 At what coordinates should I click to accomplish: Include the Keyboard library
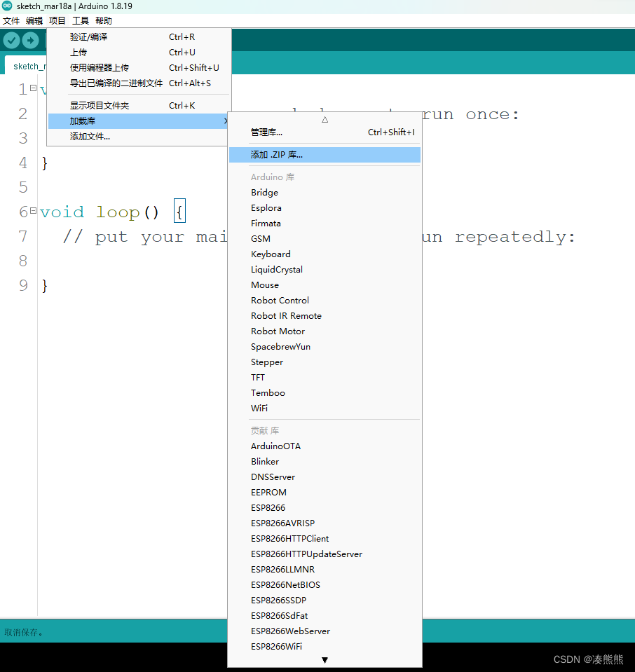click(x=325, y=254)
